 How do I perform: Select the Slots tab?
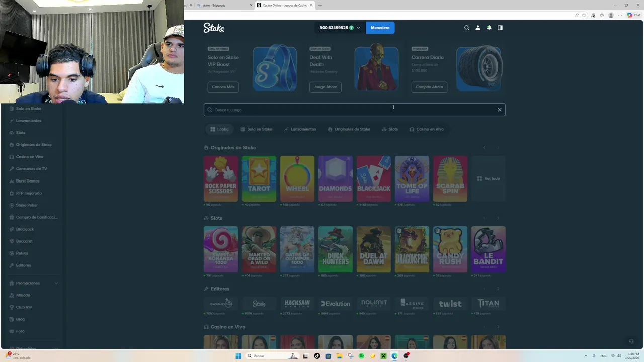tap(390, 129)
